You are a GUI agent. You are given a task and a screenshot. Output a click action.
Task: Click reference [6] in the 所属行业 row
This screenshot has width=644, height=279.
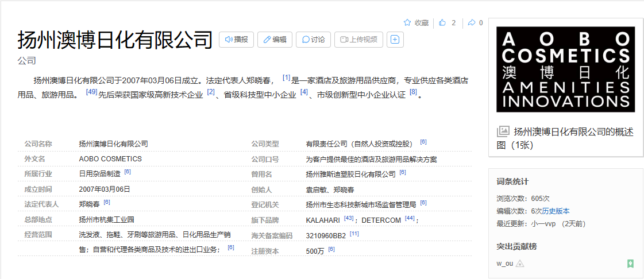pos(128,172)
